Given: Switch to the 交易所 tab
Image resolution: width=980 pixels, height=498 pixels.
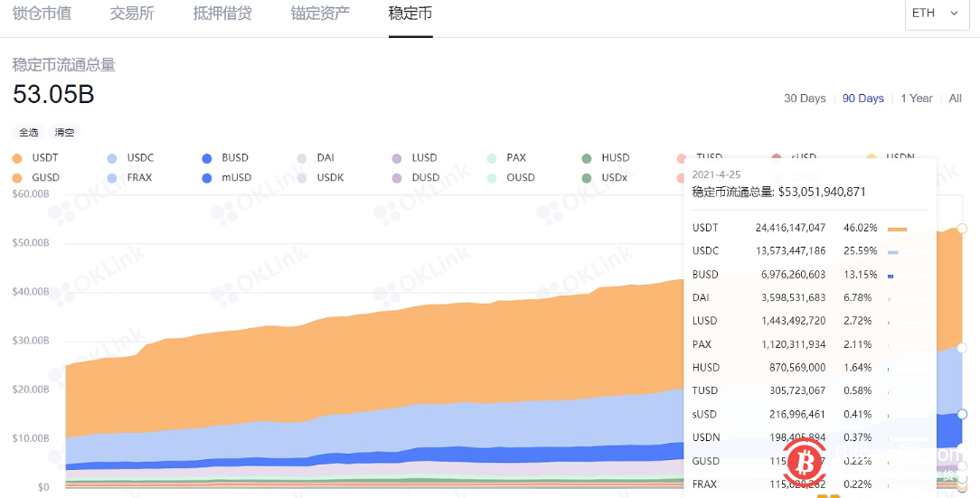Looking at the screenshot, I should (x=132, y=14).
